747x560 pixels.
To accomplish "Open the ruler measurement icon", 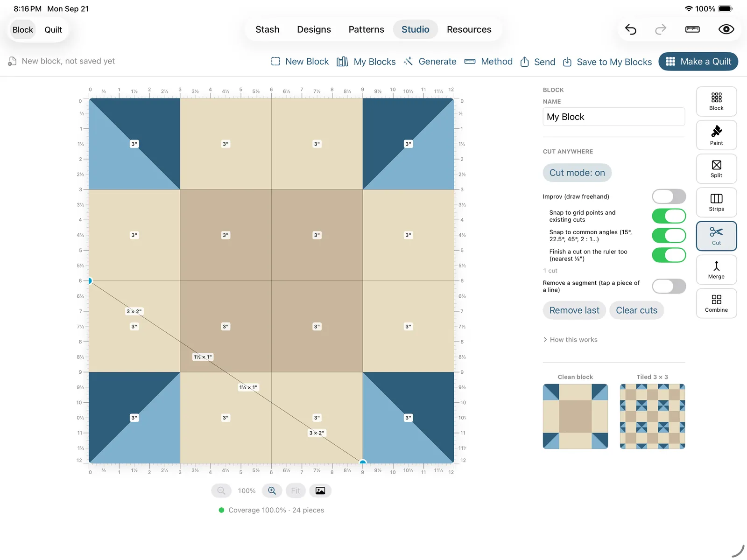I will click(x=692, y=30).
